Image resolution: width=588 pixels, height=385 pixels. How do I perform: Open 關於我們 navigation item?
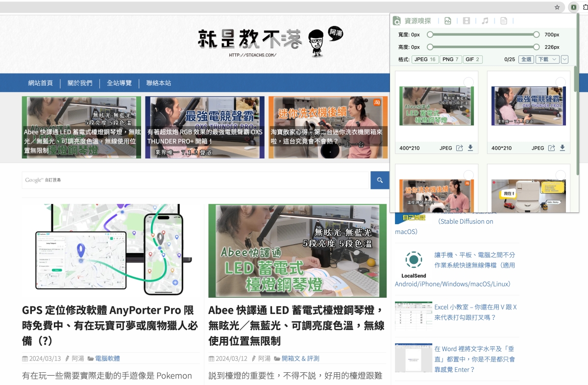pos(80,83)
